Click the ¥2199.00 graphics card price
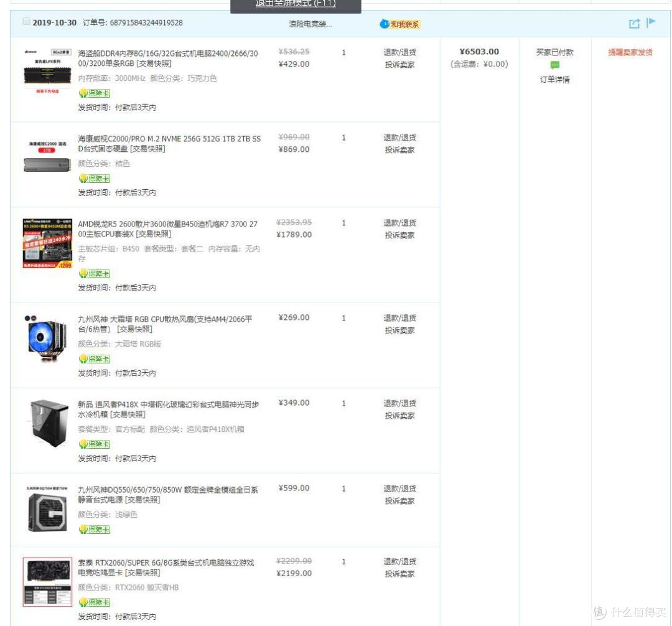Viewport: 672px width, 626px height. (x=294, y=573)
